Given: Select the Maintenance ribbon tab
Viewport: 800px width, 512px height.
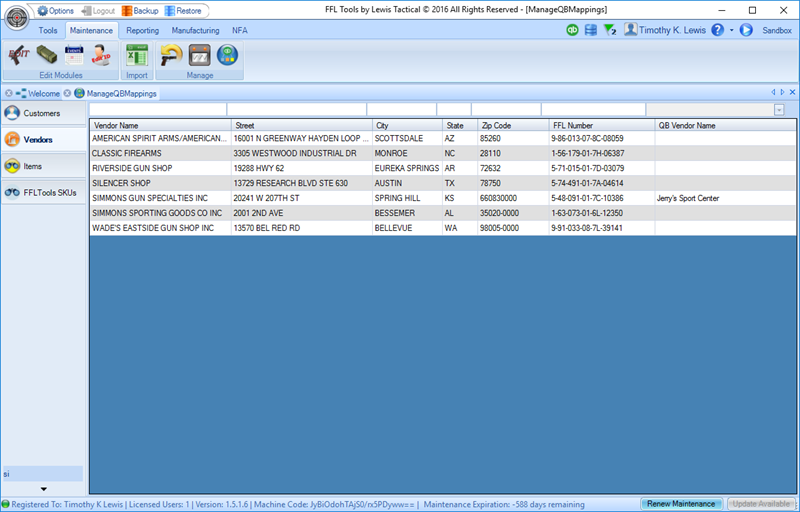Looking at the screenshot, I should click(91, 31).
